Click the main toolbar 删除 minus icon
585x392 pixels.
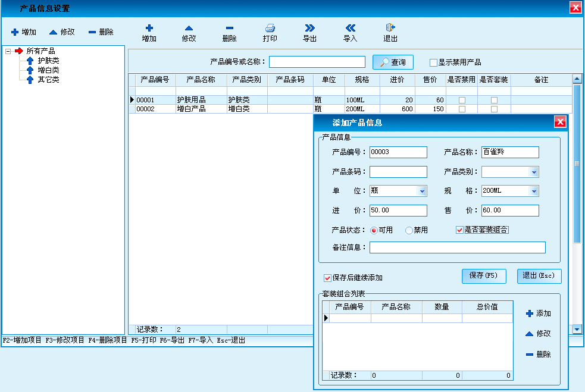point(229,28)
